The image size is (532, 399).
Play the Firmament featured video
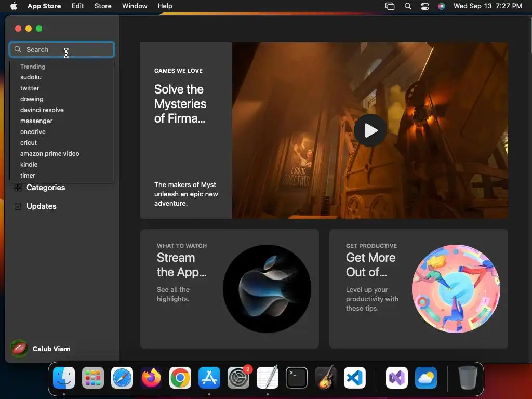(x=370, y=130)
